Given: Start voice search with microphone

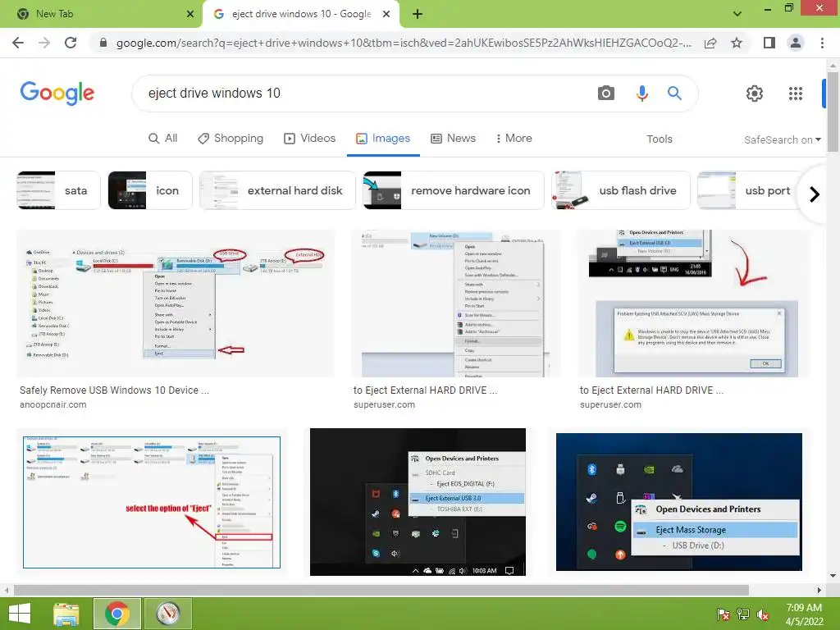Looking at the screenshot, I should [641, 94].
